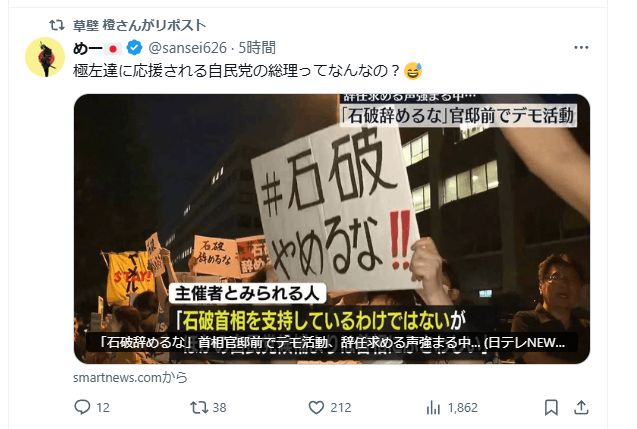
Task: Open the めー display name
Action: (87, 48)
